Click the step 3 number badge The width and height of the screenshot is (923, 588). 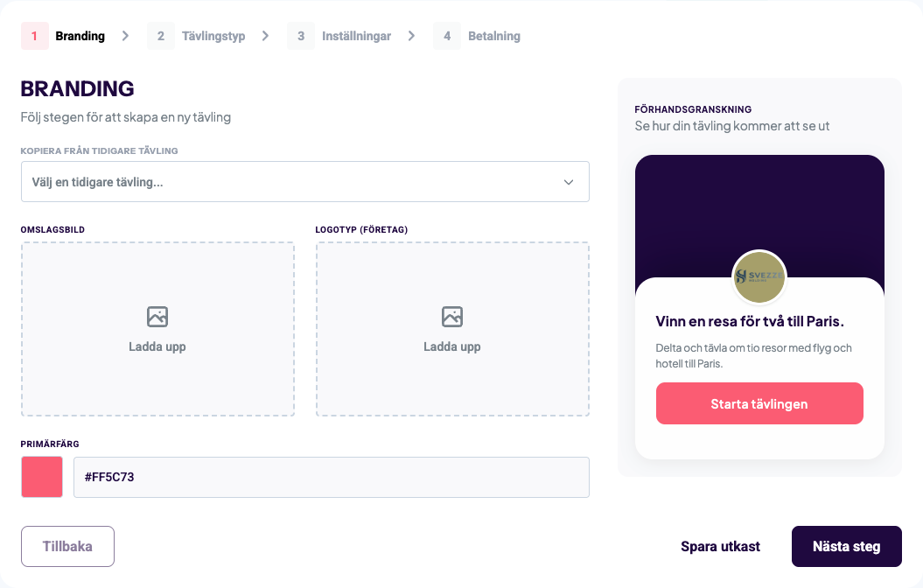point(301,36)
